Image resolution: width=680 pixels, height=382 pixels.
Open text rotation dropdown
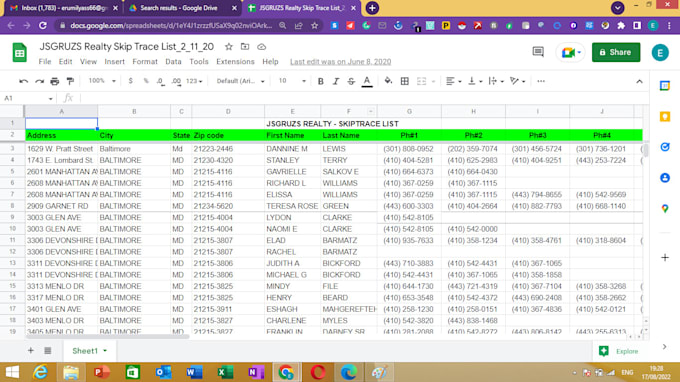pos(517,81)
